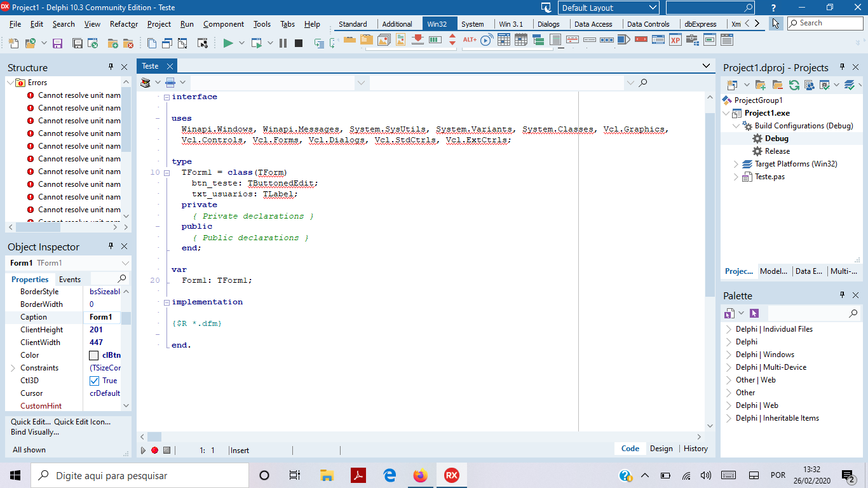Click the clBtn color swatch
Screen dimensions: 868x488
coord(94,355)
